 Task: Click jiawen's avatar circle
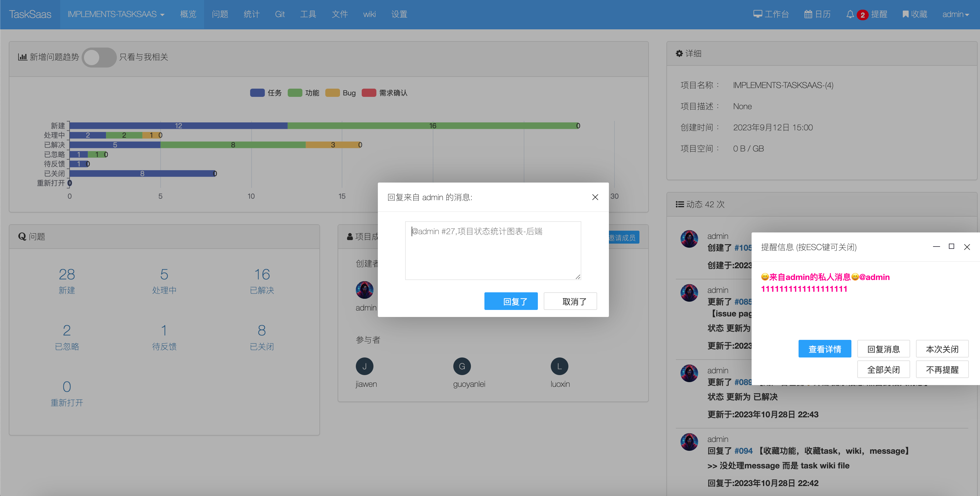click(x=364, y=366)
